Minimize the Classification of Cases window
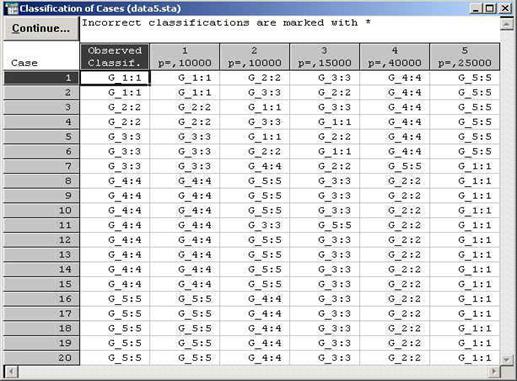Image resolution: width=517 pixels, height=381 pixels. click(x=476, y=8)
